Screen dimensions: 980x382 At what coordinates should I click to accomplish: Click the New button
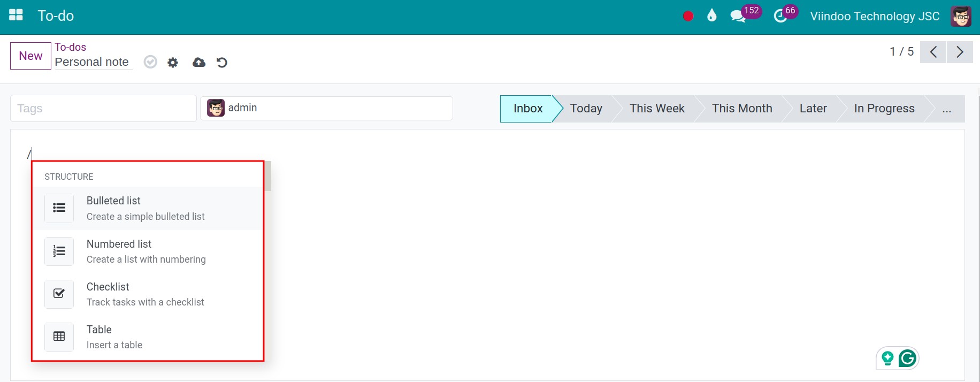pos(30,56)
